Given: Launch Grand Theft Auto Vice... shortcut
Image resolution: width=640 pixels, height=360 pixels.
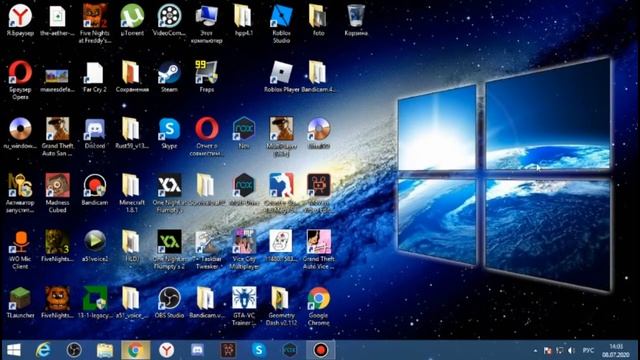Looking at the screenshot, I should 318,249.
